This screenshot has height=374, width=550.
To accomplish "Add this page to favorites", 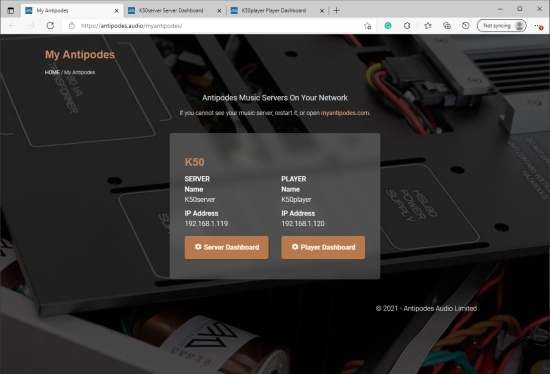I will point(368,26).
